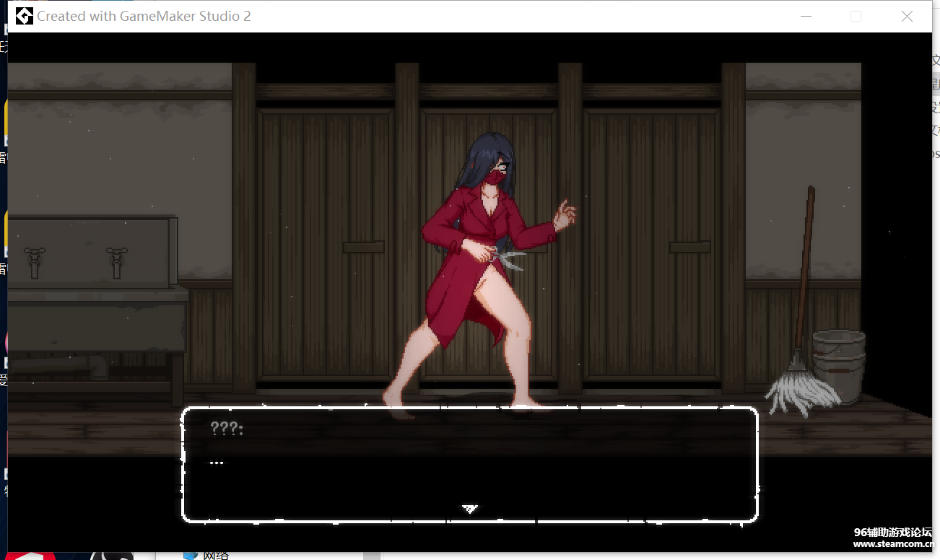Viewport: 940px width, 560px height.
Task: Click the 96辅助游戏论坛 watermark text
Action: point(893,534)
